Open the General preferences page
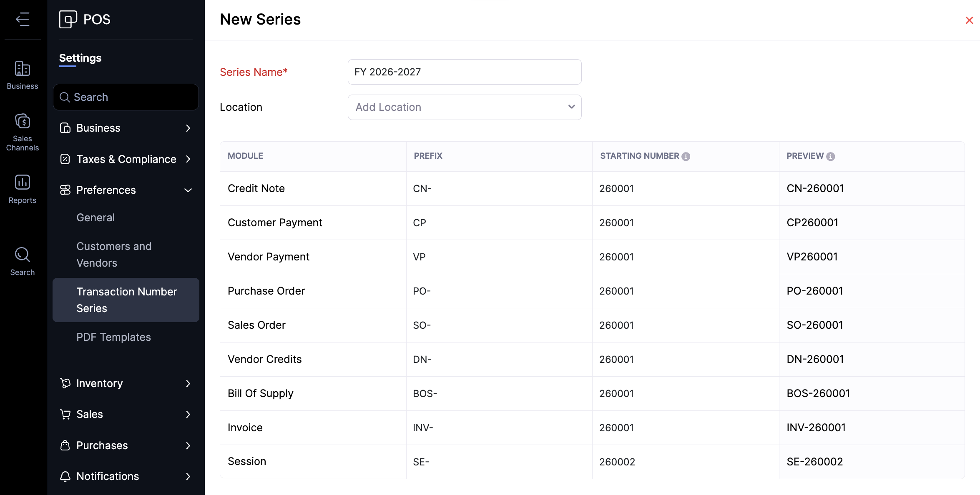The height and width of the screenshot is (495, 980). [95, 217]
